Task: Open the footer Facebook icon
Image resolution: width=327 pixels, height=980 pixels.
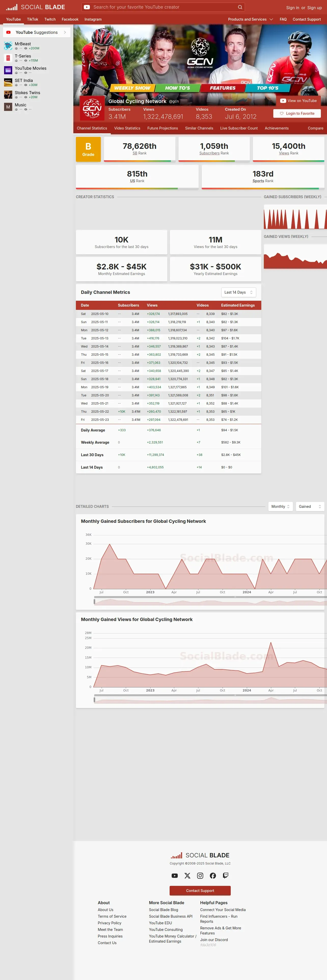Action: [x=213, y=875]
